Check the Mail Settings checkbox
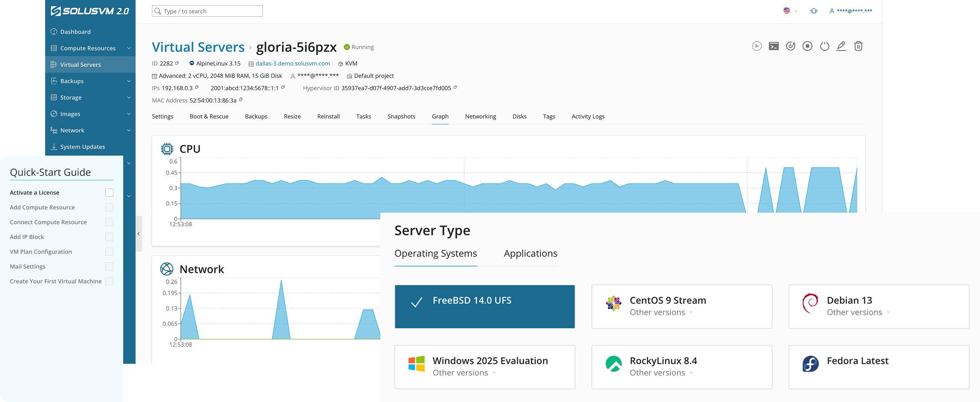 pos(109,266)
